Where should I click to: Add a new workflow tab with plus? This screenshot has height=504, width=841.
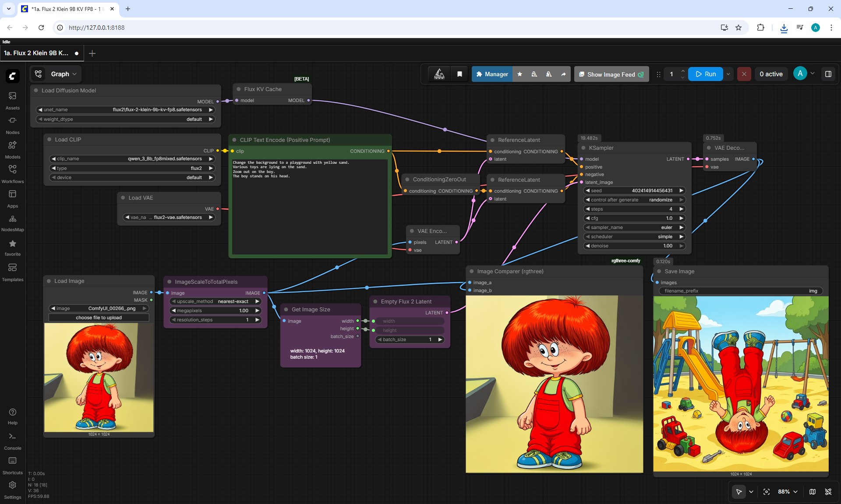coord(92,53)
